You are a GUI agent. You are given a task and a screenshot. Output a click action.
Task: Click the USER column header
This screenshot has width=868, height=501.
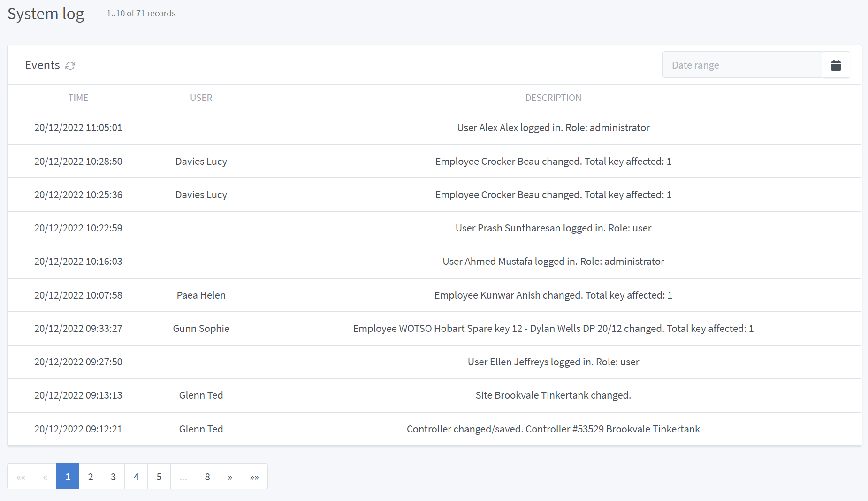201,98
